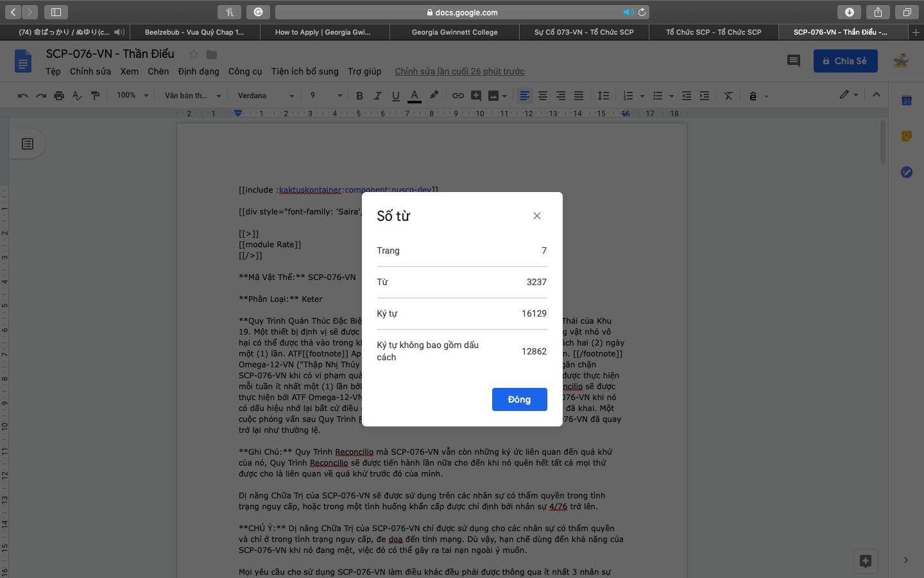
Task: Open the text color picker
Action: [415, 96]
